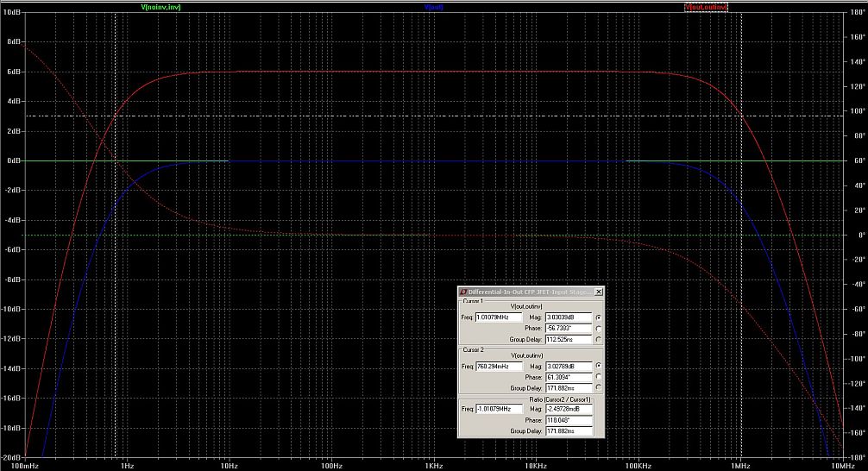
Task: Click the LTspice icon in dialog title bar
Action: (x=463, y=292)
